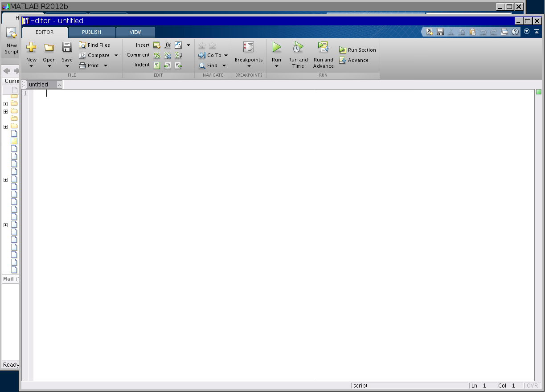This screenshot has height=392, width=545.
Task: Click the green code analyzer status square
Action: 539,92
